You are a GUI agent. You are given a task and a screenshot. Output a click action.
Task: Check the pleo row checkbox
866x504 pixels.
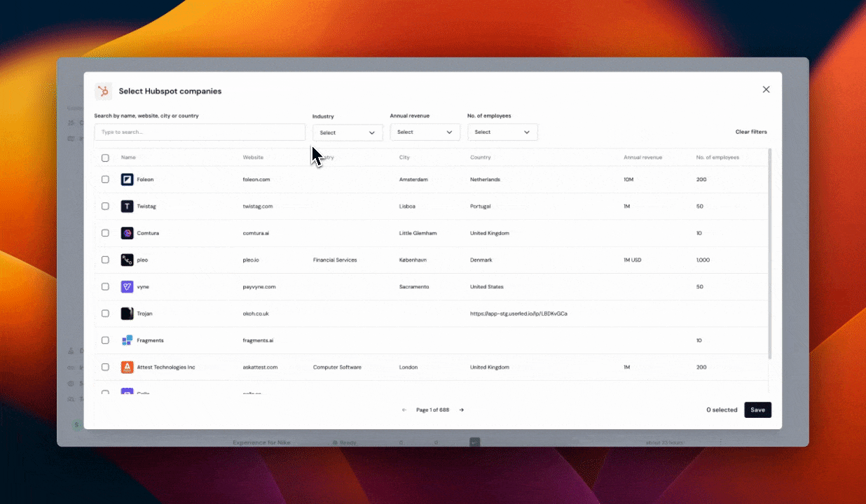pyautogui.click(x=105, y=260)
